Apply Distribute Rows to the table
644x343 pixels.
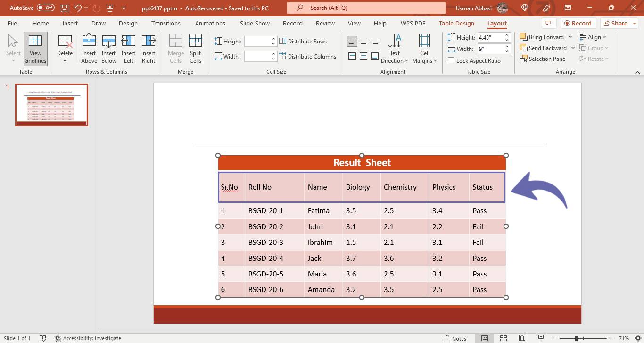click(304, 41)
